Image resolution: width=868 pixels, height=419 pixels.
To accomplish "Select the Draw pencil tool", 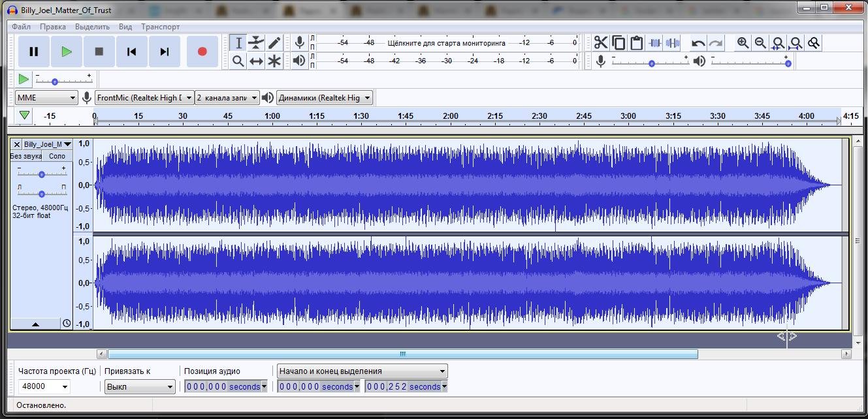I will pos(274,43).
